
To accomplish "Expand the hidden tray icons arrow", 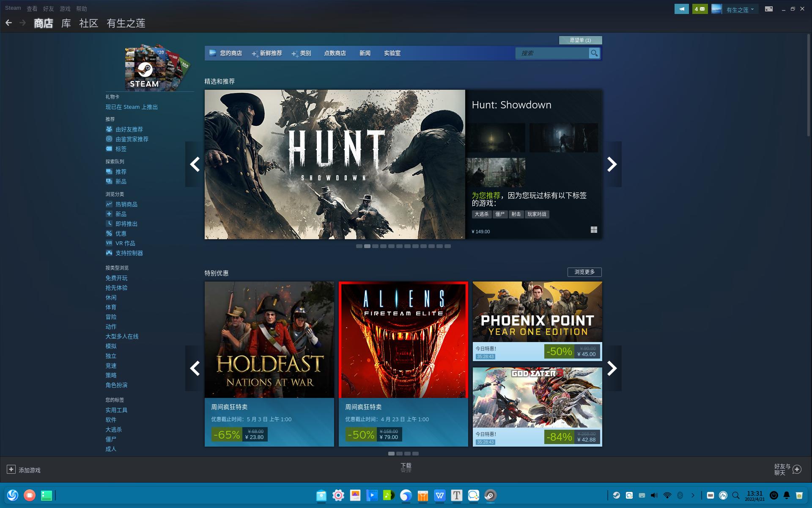I will pyautogui.click(x=693, y=495).
